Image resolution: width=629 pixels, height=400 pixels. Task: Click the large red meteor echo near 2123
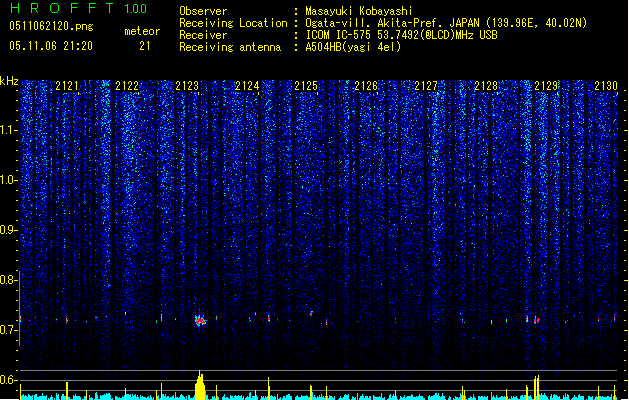point(200,321)
